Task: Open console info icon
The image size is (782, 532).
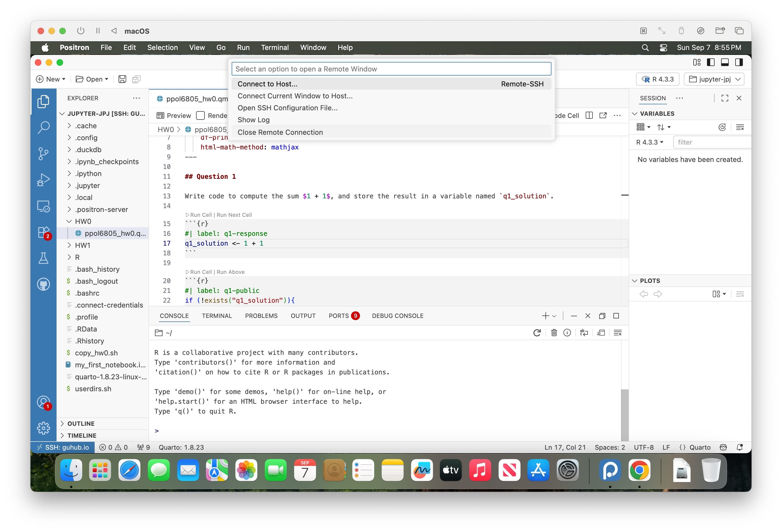Action: coord(567,333)
